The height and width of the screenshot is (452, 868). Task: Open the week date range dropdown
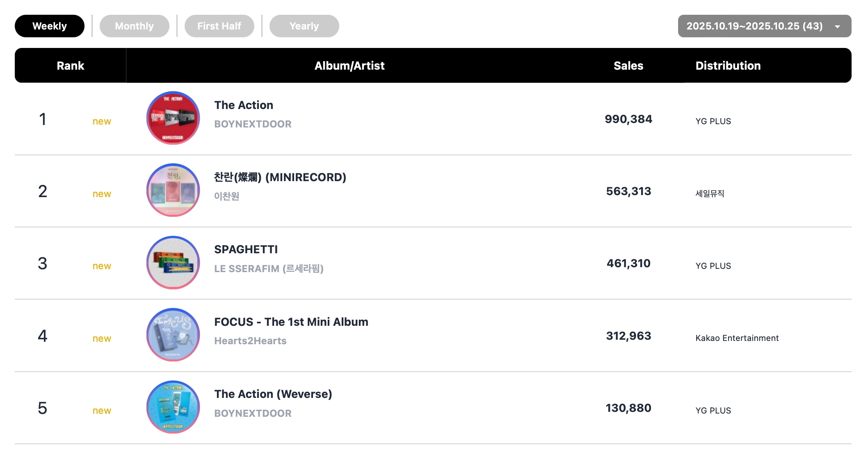(x=755, y=26)
